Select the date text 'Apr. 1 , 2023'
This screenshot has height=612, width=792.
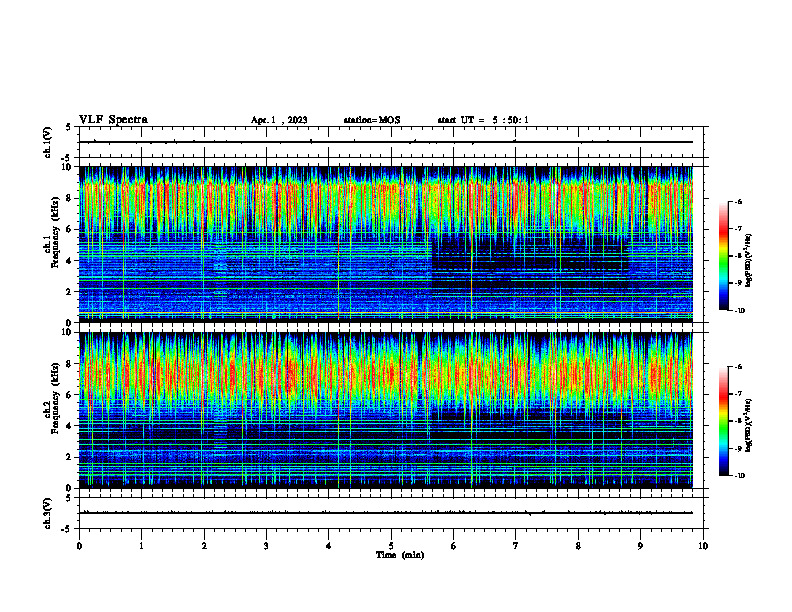tap(279, 120)
